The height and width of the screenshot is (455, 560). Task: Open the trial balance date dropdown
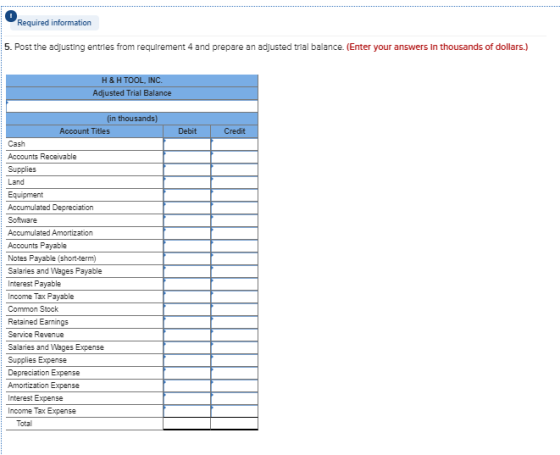132,106
